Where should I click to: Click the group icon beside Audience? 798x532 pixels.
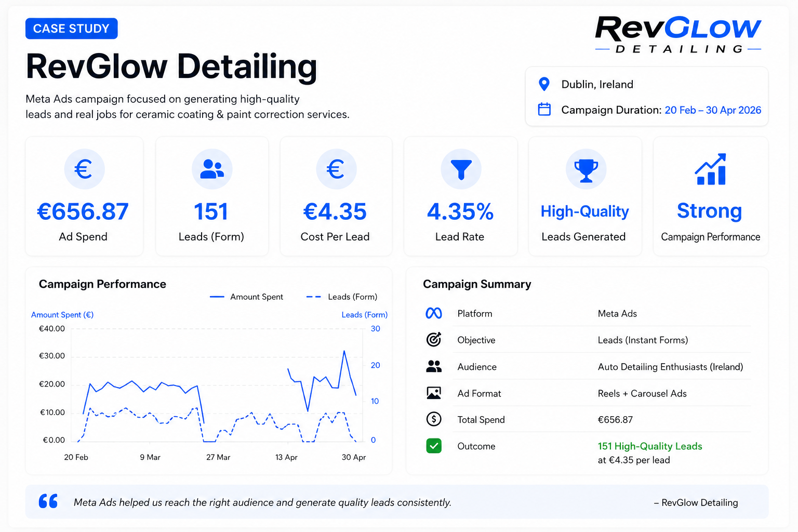(434, 366)
